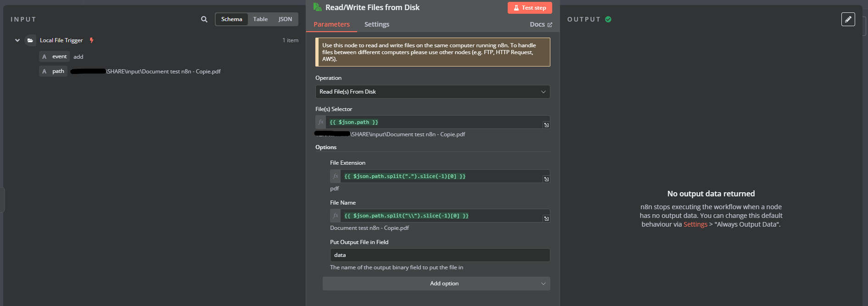868x306 pixels.
Task: Click the search icon in Input panel
Action: coord(204,19)
